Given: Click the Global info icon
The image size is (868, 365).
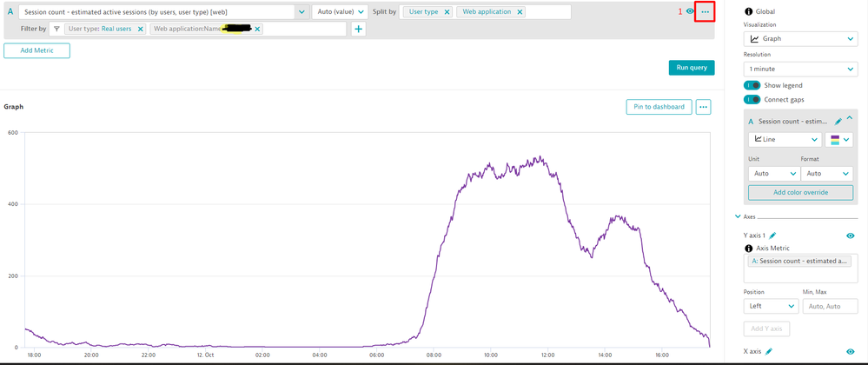Looking at the screenshot, I should click(x=749, y=11).
